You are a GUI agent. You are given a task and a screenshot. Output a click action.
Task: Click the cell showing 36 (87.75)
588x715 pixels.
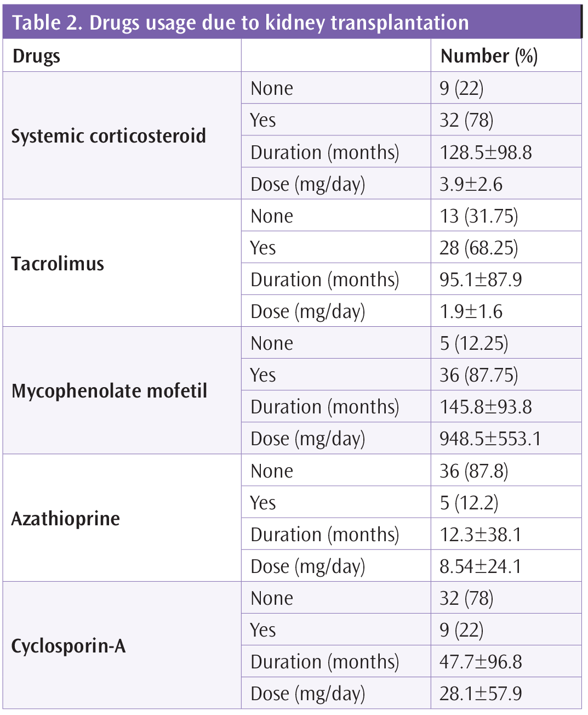(506, 374)
